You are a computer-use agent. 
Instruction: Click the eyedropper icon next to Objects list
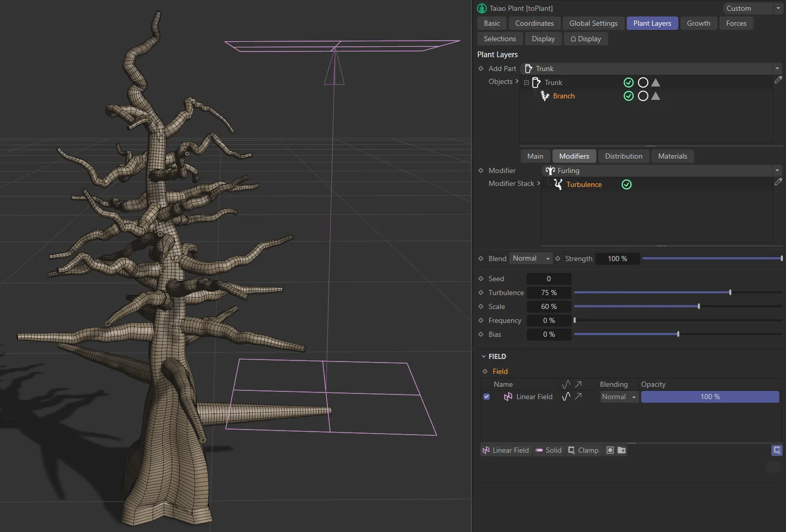pyautogui.click(x=779, y=80)
